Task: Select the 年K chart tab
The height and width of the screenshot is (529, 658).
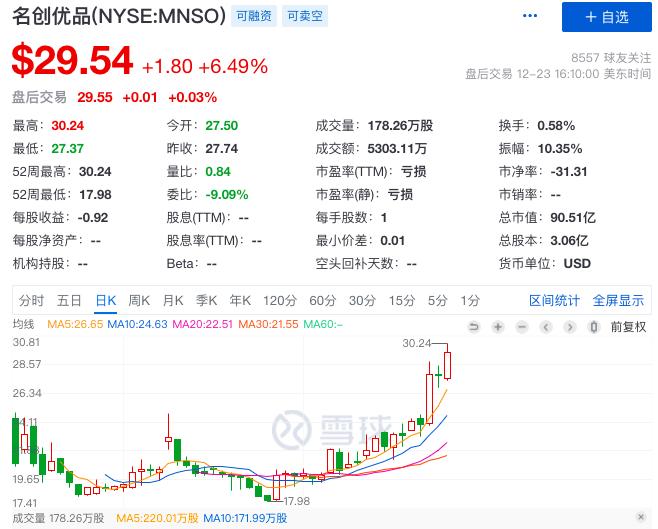Action: point(240,300)
